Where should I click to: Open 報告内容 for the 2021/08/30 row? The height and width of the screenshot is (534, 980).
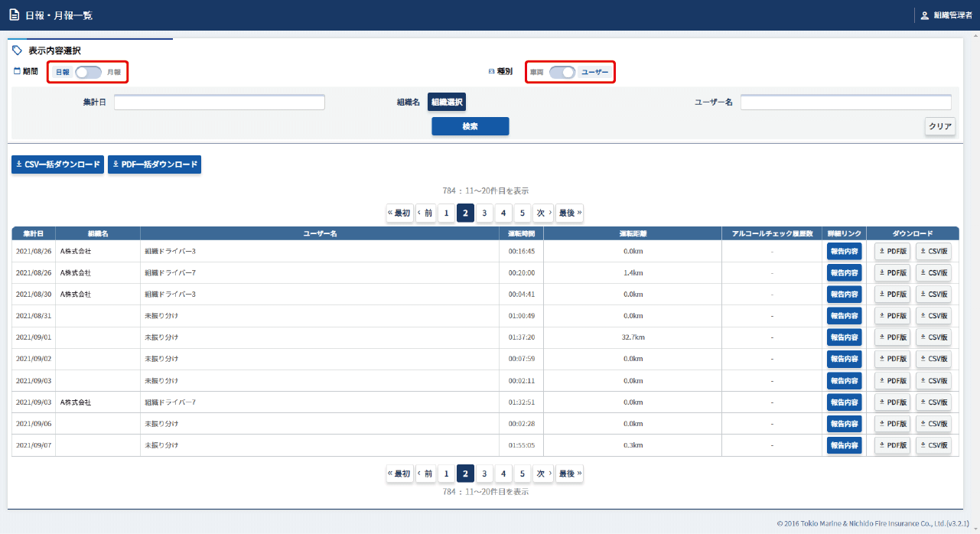[x=844, y=295]
